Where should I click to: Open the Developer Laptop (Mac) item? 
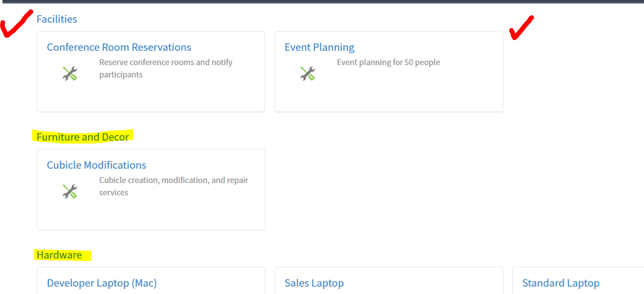[x=102, y=283]
